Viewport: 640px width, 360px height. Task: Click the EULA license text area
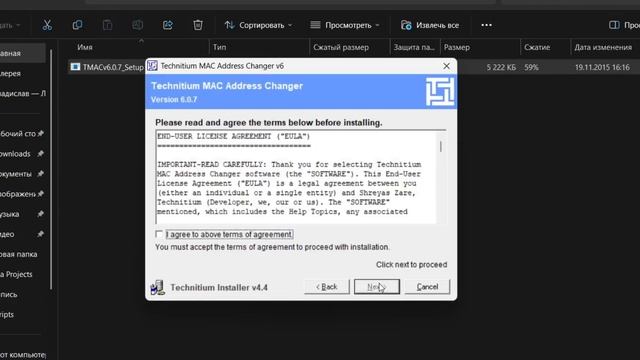pos(296,177)
